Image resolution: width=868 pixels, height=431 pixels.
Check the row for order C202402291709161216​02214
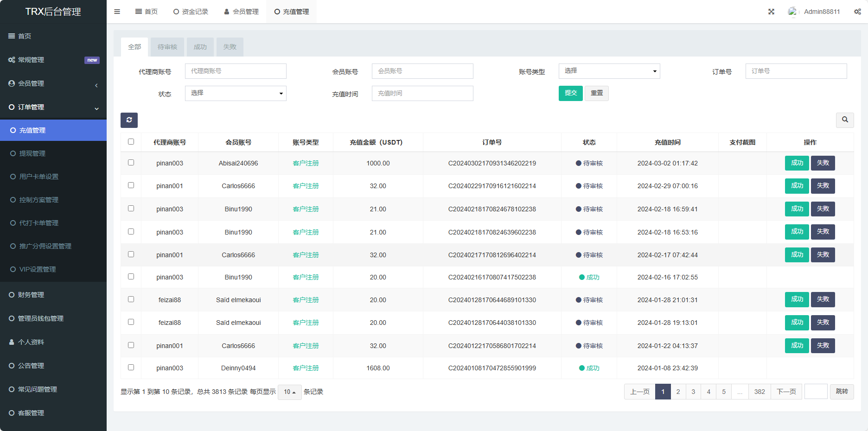click(x=131, y=185)
